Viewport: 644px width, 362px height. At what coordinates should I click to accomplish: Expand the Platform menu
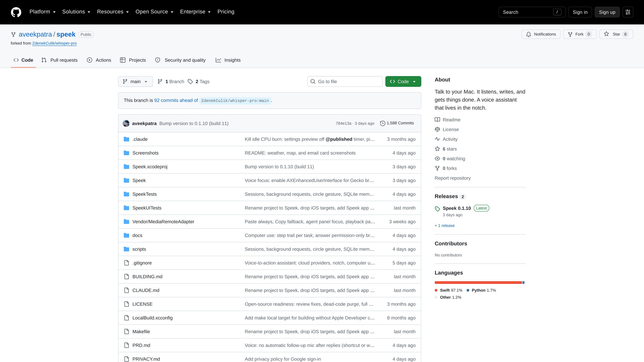coord(42,12)
